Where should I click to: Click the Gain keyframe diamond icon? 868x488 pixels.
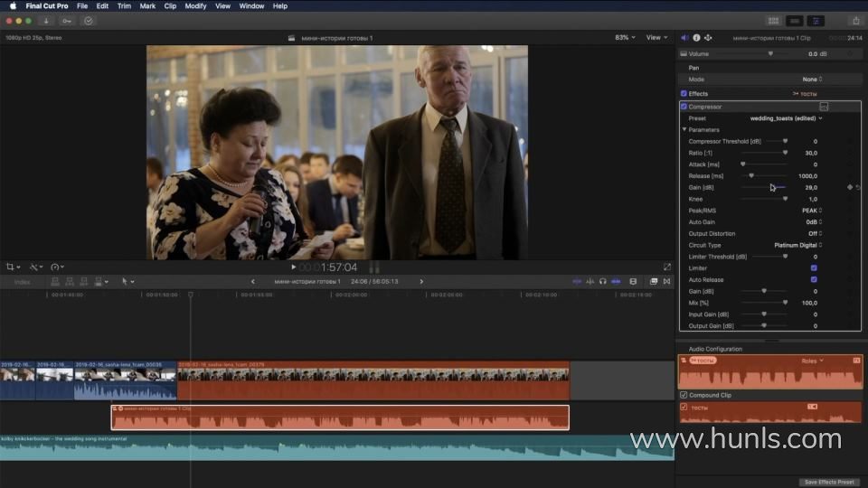tap(850, 188)
